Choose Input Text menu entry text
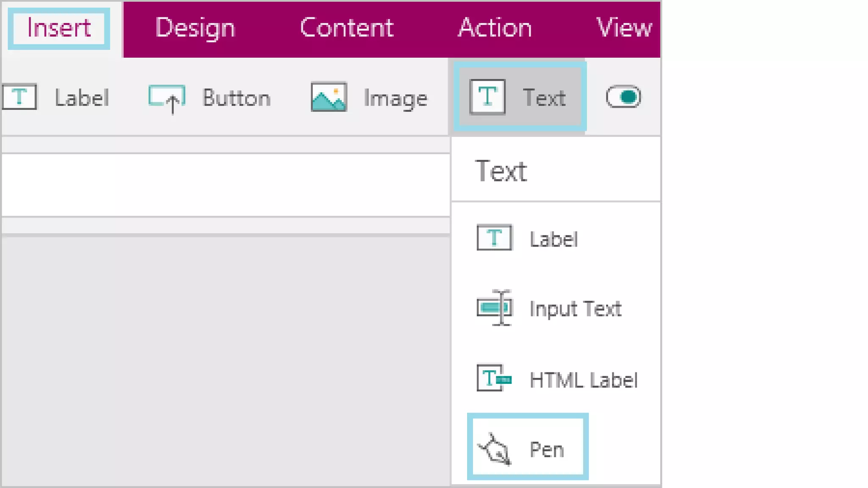This screenshot has height=488, width=868. pyautogui.click(x=575, y=309)
